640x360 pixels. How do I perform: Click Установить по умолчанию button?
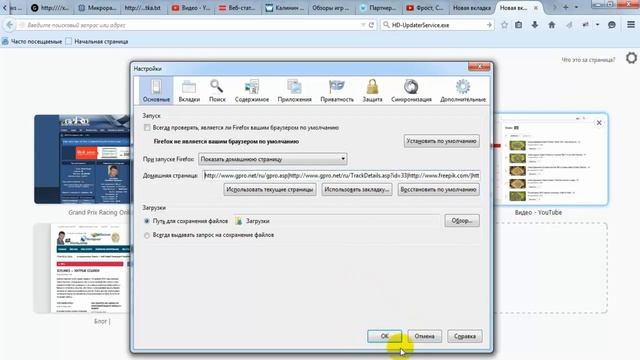pos(442,141)
